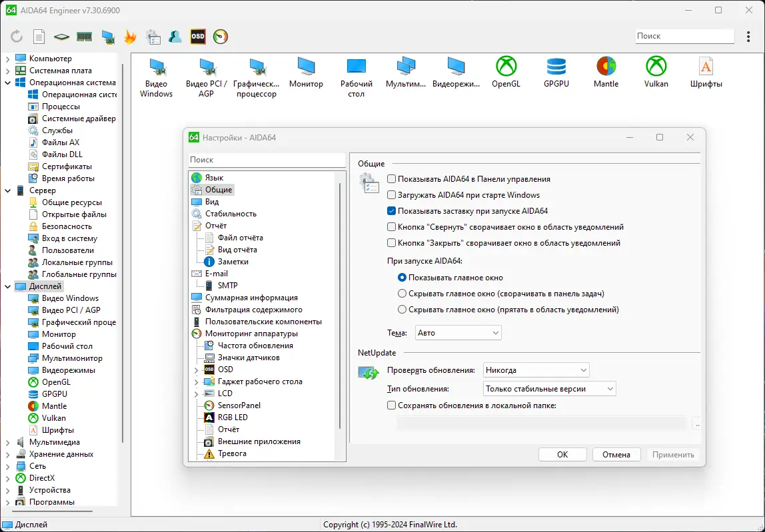Toggle the Кнопка "Свернуть" checkbox
The image size is (765, 532).
coord(391,227)
